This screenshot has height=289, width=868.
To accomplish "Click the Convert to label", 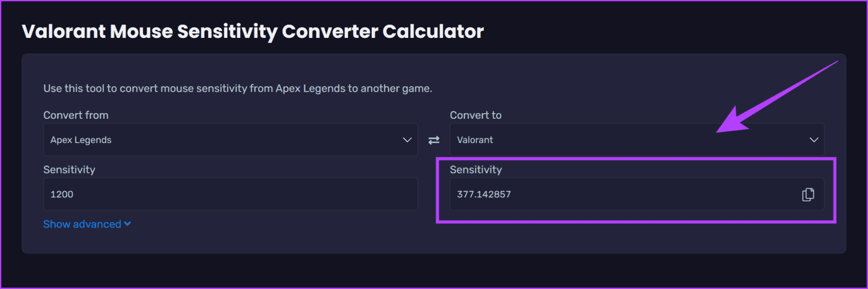I will (x=476, y=115).
